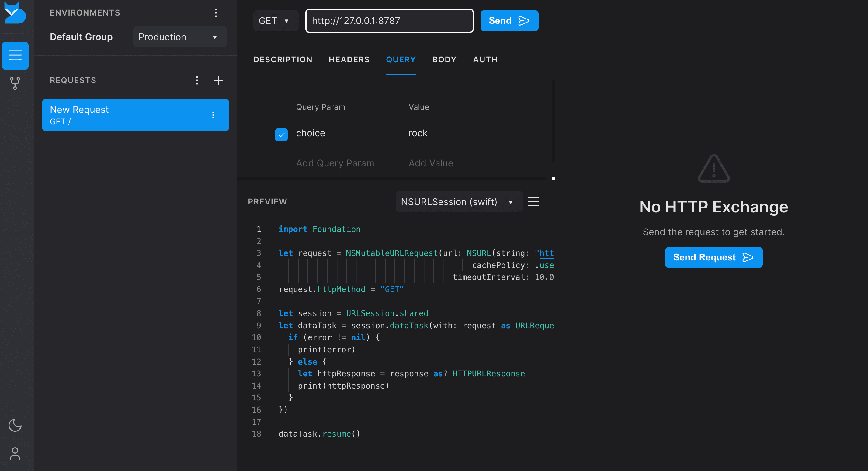Click the No HTTP Exchange heading
This screenshot has height=471, width=868.
[x=714, y=206]
